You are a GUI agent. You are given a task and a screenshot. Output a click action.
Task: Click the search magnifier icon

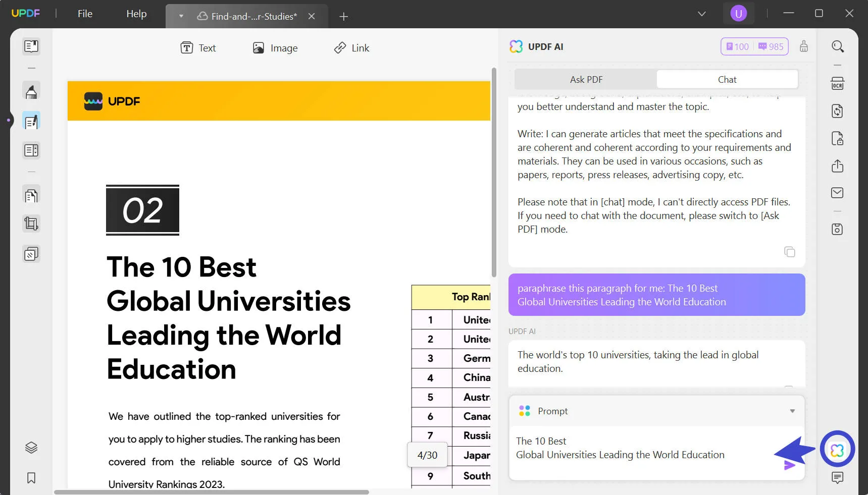[x=837, y=46]
